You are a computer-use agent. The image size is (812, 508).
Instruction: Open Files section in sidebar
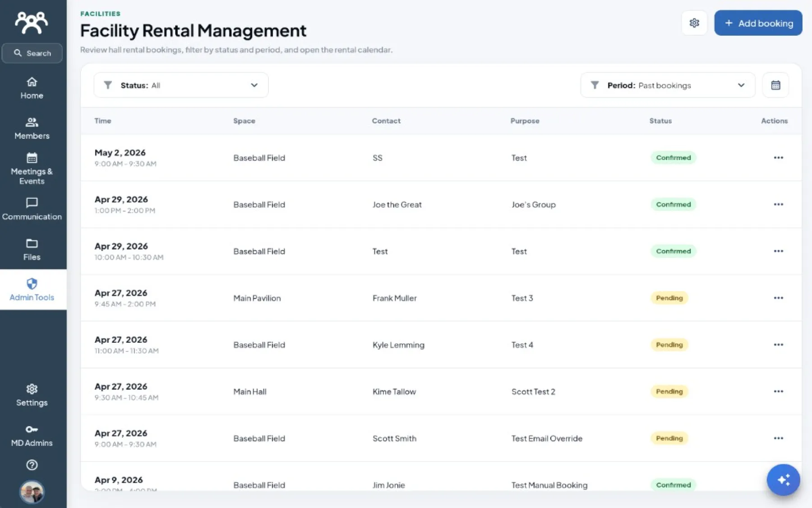pyautogui.click(x=32, y=250)
